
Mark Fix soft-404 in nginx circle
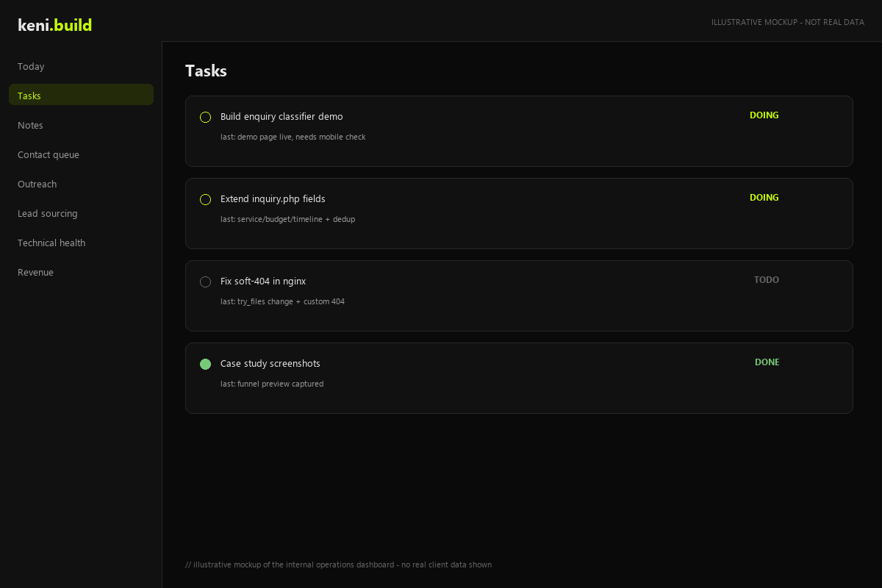tap(205, 282)
